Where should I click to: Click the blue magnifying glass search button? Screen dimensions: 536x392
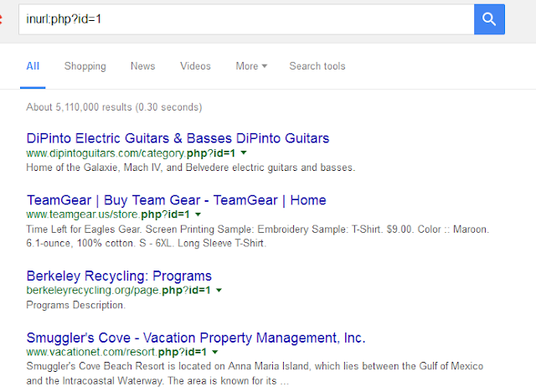click(489, 18)
